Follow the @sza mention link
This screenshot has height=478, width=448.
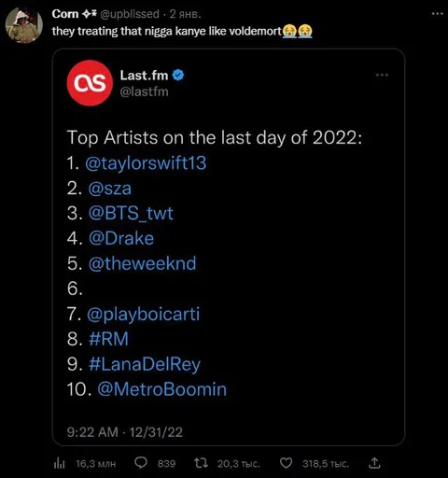[109, 189]
